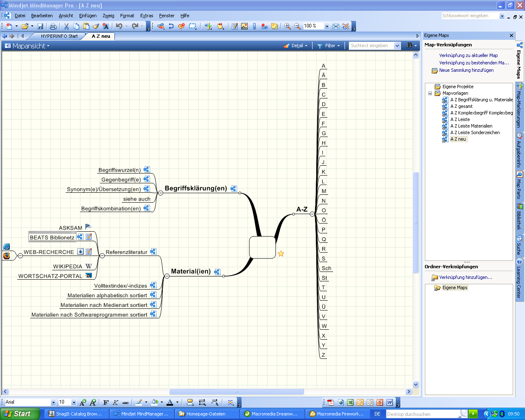Open the Einfügen menu
Screen dimensions: 525x420
click(88, 16)
